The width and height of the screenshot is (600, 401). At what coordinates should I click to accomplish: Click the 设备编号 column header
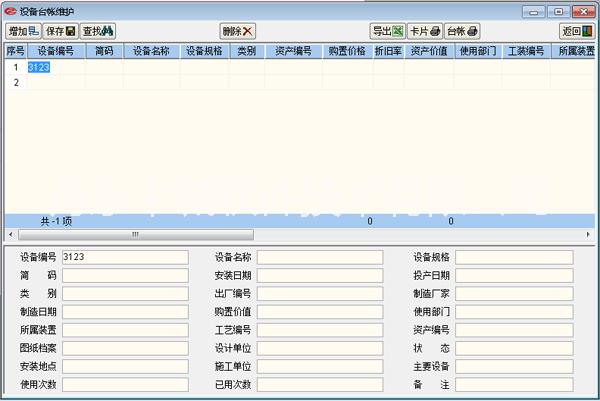pyautogui.click(x=56, y=51)
